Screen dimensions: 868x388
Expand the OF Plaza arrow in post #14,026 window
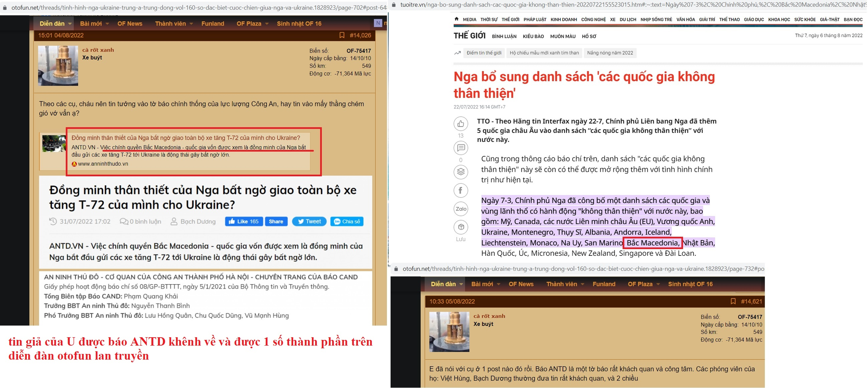click(267, 24)
